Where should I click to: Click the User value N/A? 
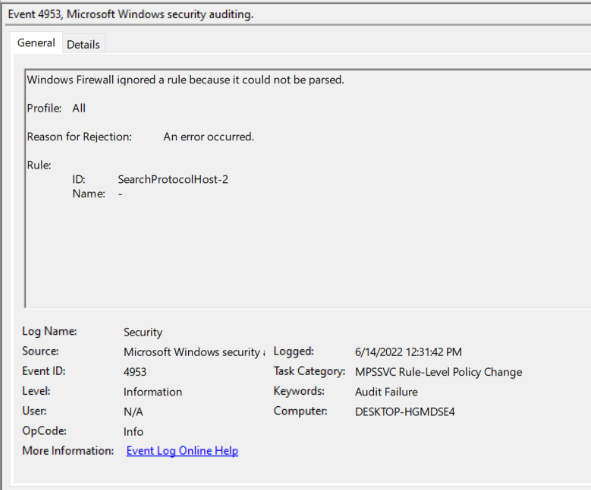coord(133,412)
